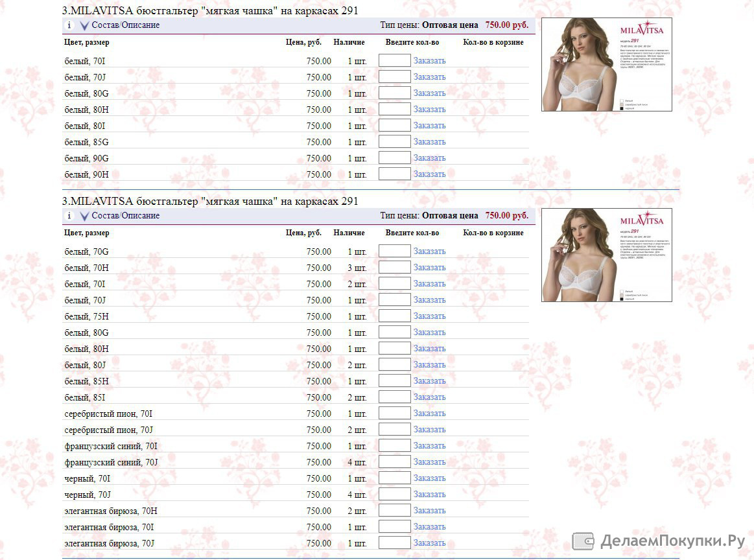Click the row label 'белый, 90H'
Screen dimensions: 754x560
coord(87,174)
